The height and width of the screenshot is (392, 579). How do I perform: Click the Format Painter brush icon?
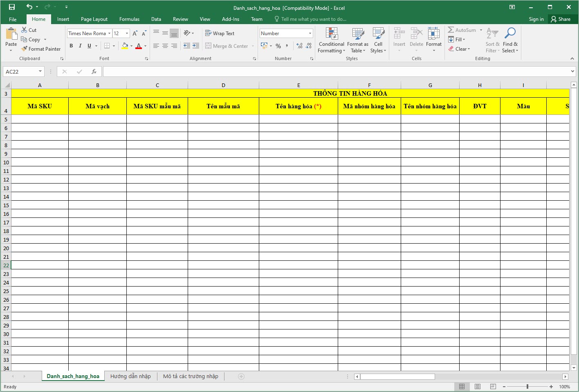point(25,49)
